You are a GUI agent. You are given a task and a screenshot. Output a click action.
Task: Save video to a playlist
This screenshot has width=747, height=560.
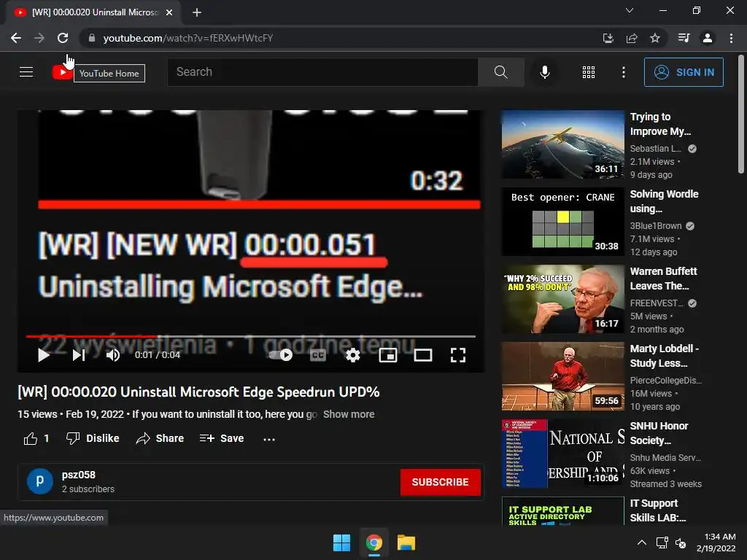click(222, 438)
